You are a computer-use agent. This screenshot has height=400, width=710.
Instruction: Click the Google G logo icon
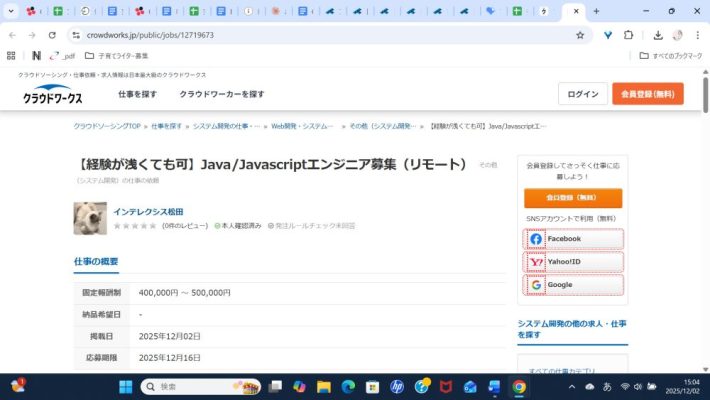pos(536,285)
